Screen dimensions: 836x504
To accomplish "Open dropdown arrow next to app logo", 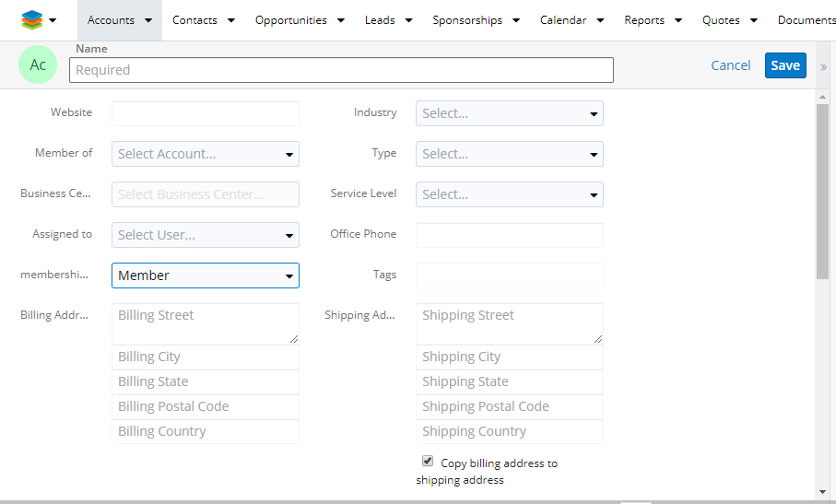I will click(53, 20).
